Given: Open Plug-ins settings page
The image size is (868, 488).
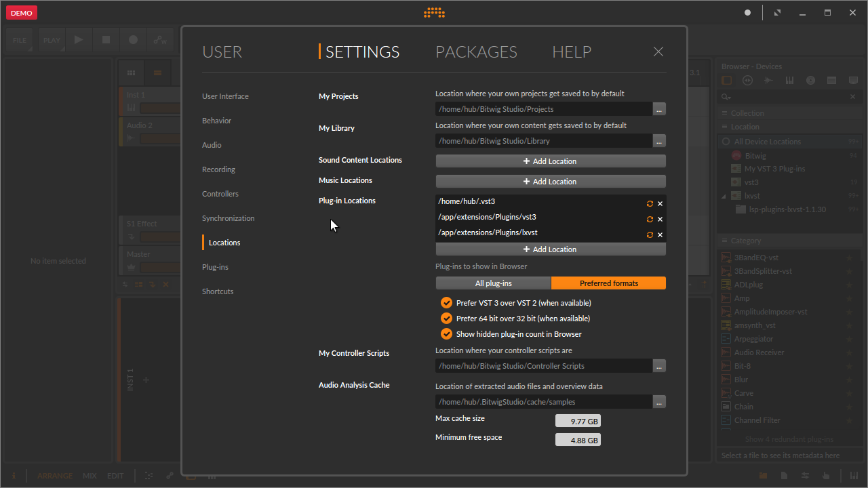Looking at the screenshot, I should click(x=215, y=267).
